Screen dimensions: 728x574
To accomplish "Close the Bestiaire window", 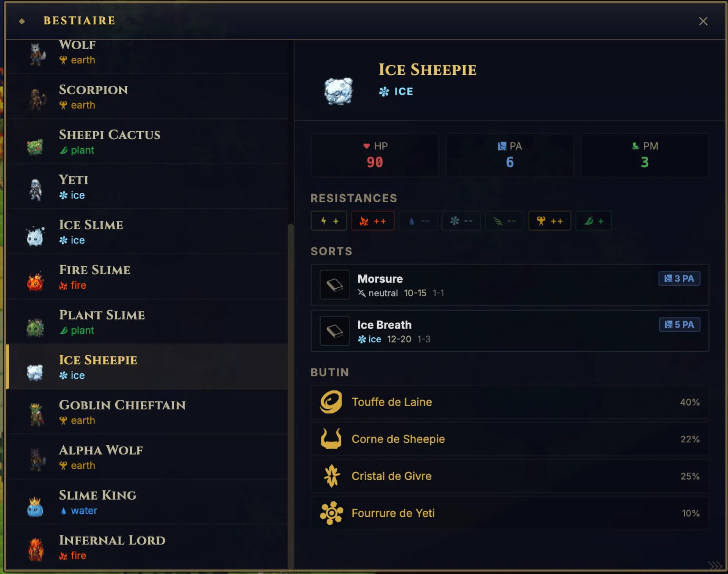I will [703, 21].
